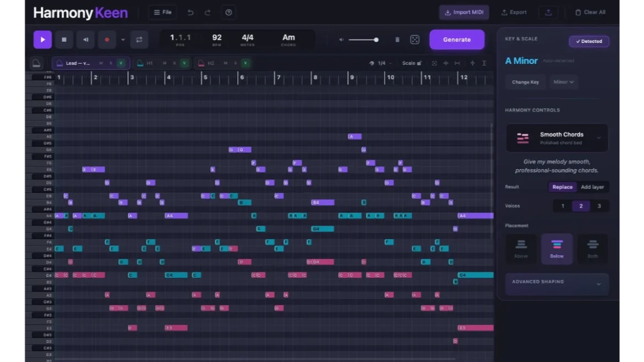The width and height of the screenshot is (644, 362).
Task: Arm the red record button
Action: pyautogui.click(x=107, y=40)
